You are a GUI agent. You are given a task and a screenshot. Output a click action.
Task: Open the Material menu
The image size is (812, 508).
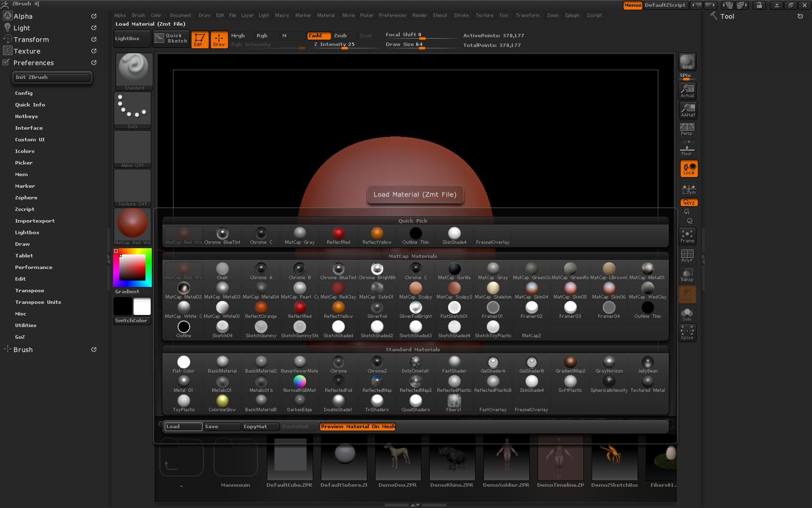click(326, 15)
